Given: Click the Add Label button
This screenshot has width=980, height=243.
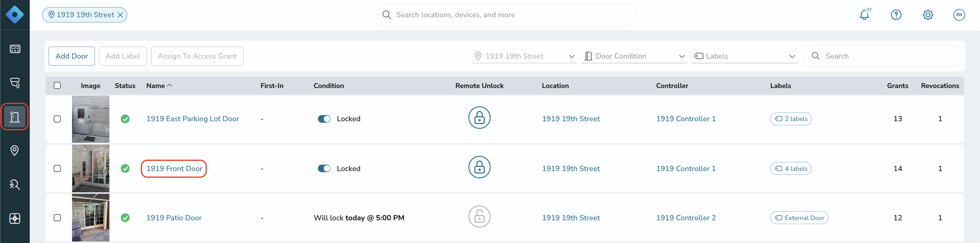Looking at the screenshot, I should point(123,56).
